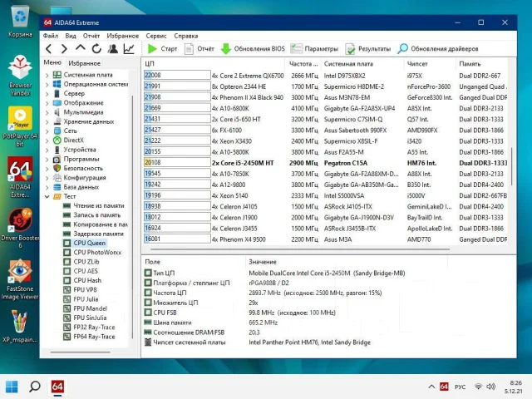Open the Windows Start button
Image resolution: width=532 pixels, height=399 pixels.
coord(12,387)
